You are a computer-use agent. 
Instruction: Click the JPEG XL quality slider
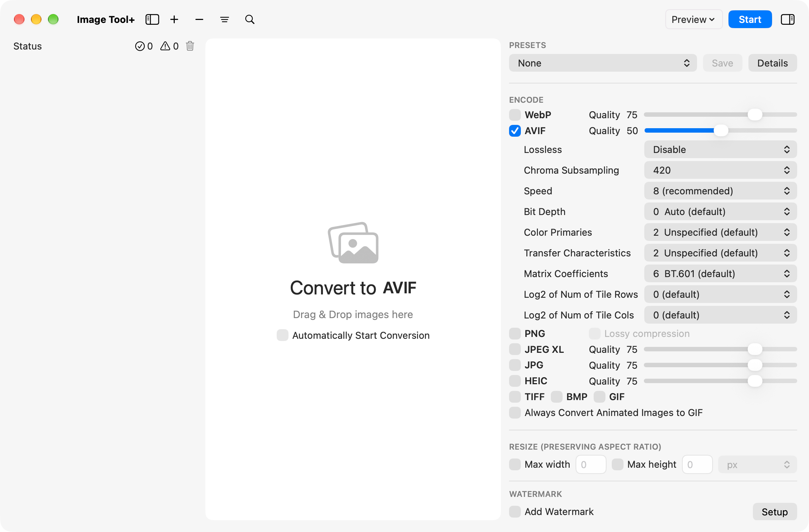720,349
